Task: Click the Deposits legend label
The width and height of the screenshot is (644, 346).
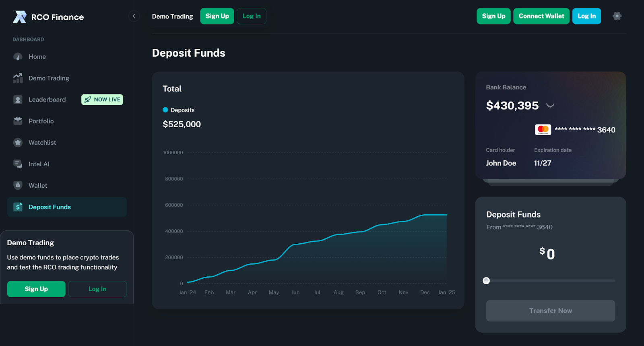Action: pos(182,110)
